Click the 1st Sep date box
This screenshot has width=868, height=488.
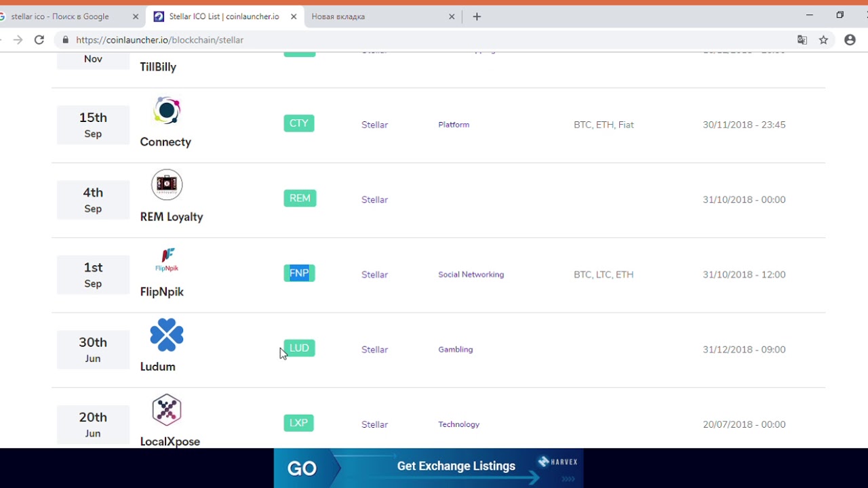tap(93, 274)
